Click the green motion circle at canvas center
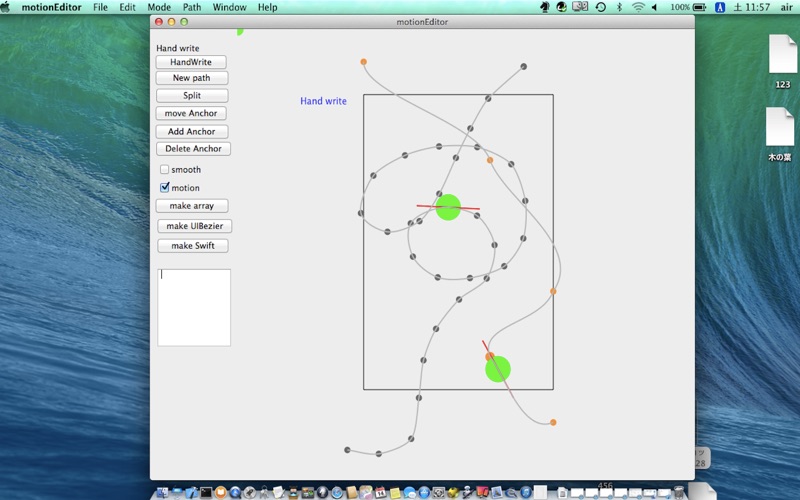 pos(448,207)
